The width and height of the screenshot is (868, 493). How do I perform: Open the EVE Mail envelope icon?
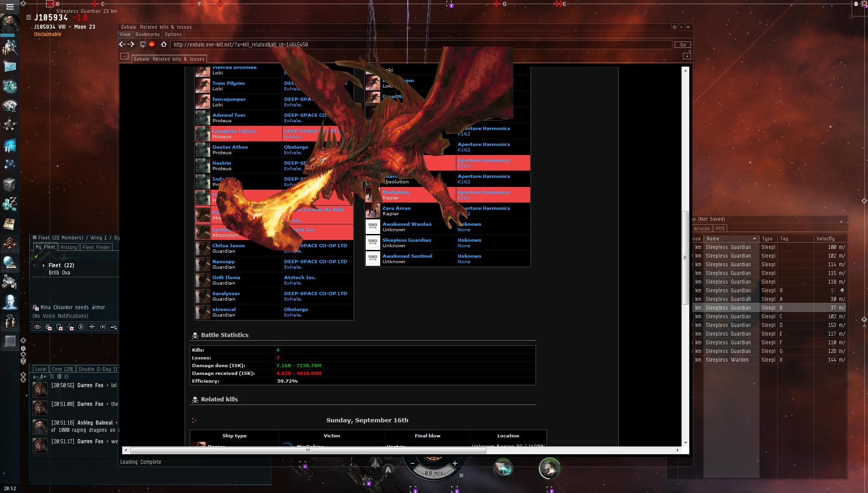(10, 67)
